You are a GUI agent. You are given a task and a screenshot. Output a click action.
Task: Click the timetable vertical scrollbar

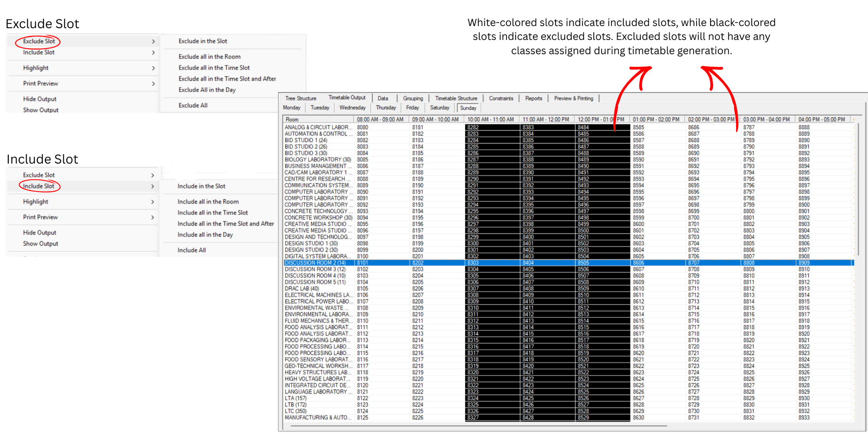pos(858,190)
